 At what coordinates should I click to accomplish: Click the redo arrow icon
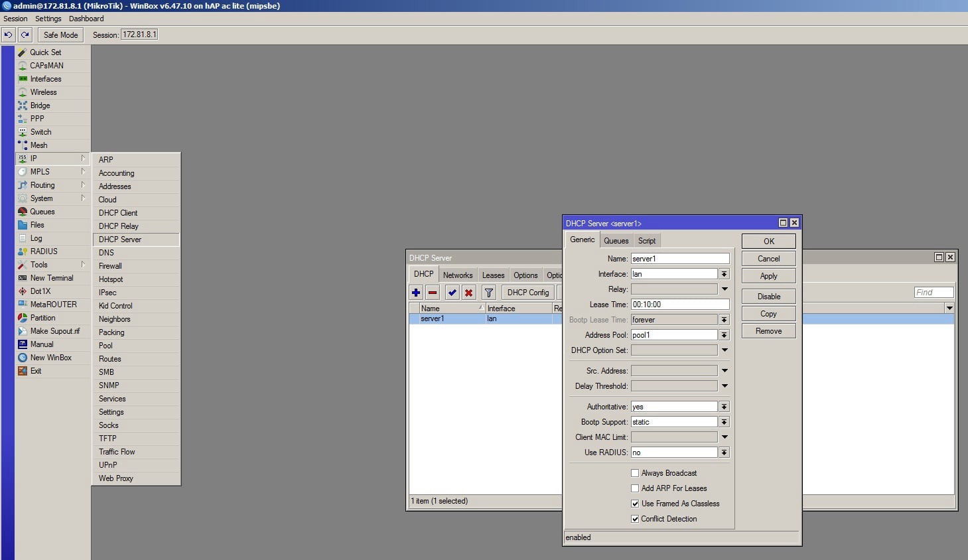25,35
